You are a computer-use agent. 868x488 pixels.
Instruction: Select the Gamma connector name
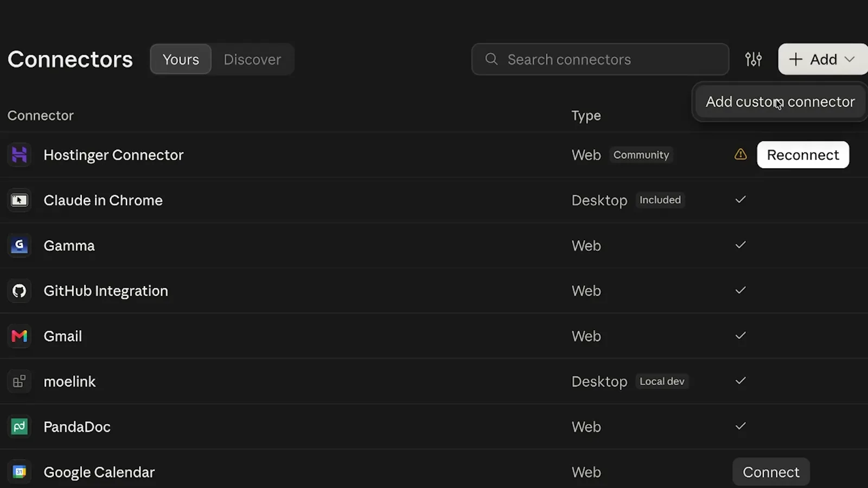click(x=69, y=246)
